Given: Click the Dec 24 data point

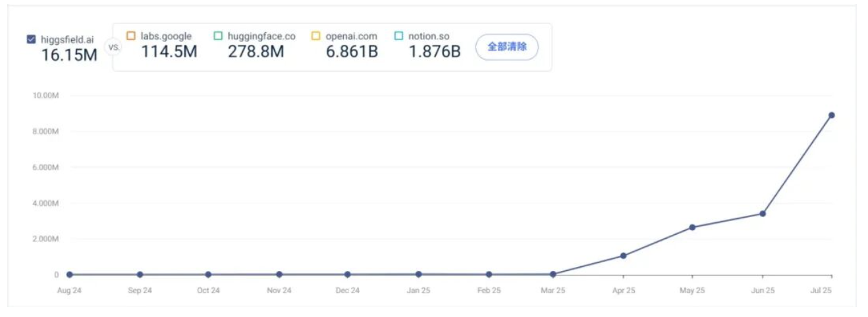Looking at the screenshot, I should tap(347, 274).
